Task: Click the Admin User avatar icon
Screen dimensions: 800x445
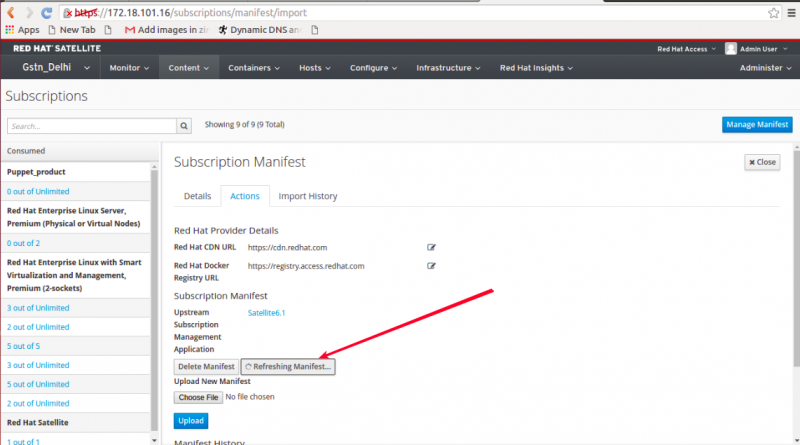Action: [x=731, y=48]
